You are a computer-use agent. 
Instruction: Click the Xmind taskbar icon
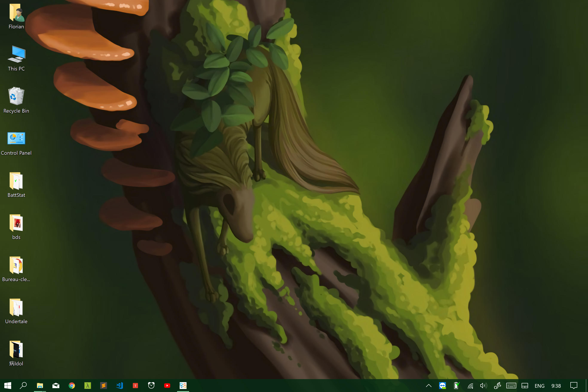click(x=183, y=386)
